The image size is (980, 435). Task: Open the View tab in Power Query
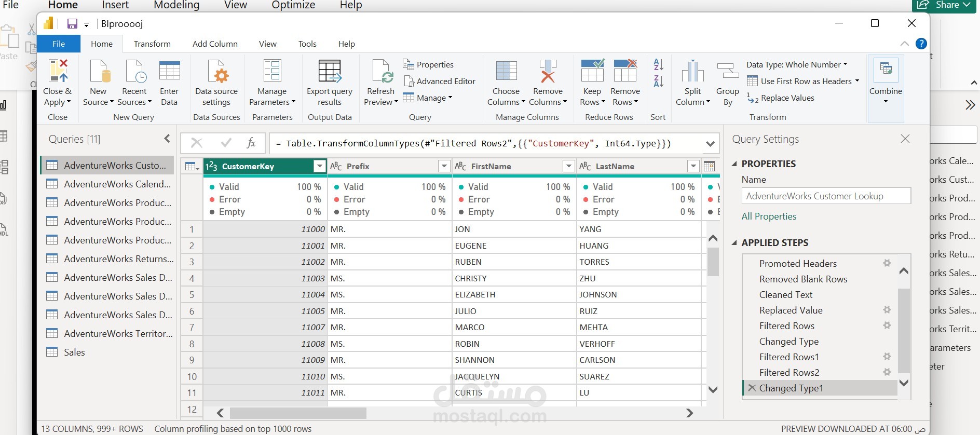[x=268, y=44]
